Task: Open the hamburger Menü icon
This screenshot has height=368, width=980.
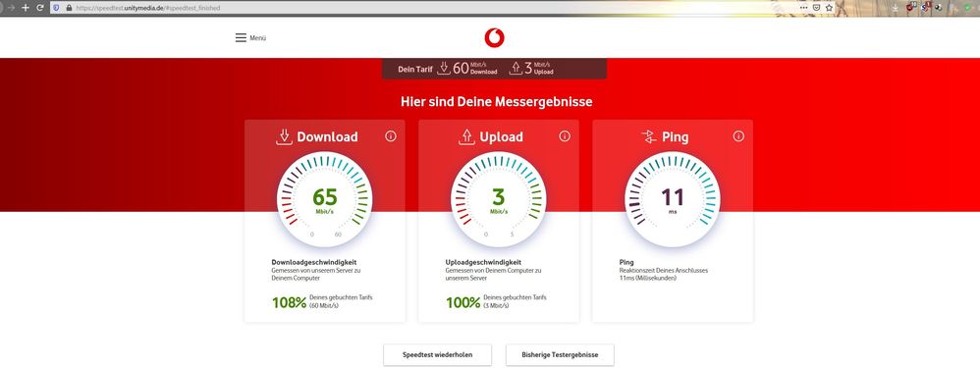Action: [x=241, y=37]
